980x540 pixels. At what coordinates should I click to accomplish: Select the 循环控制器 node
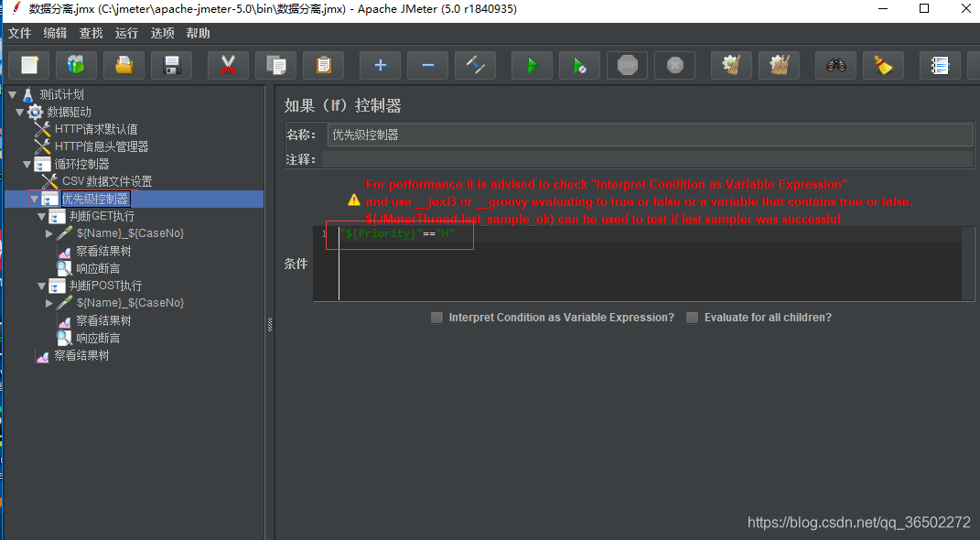point(81,165)
